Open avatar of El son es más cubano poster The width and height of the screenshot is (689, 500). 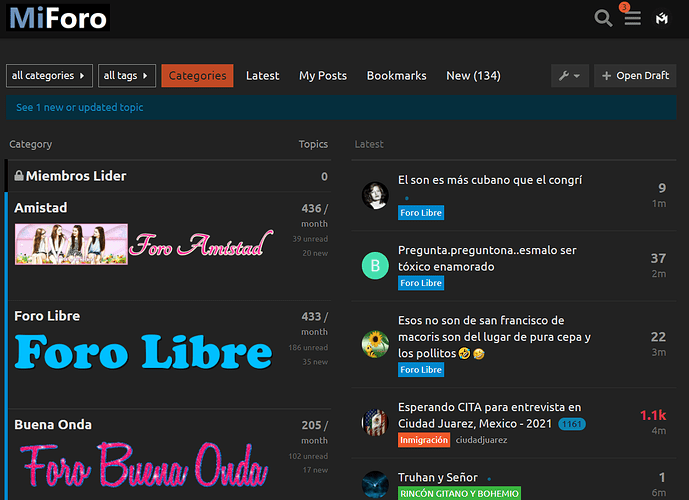[375, 195]
